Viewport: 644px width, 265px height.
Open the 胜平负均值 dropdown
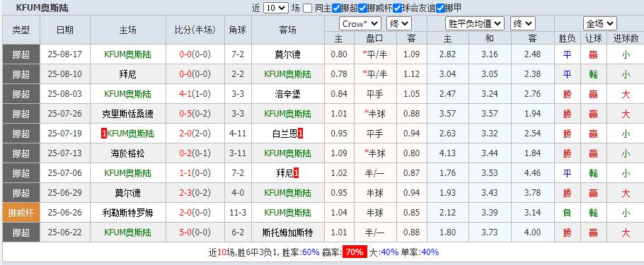click(x=475, y=23)
